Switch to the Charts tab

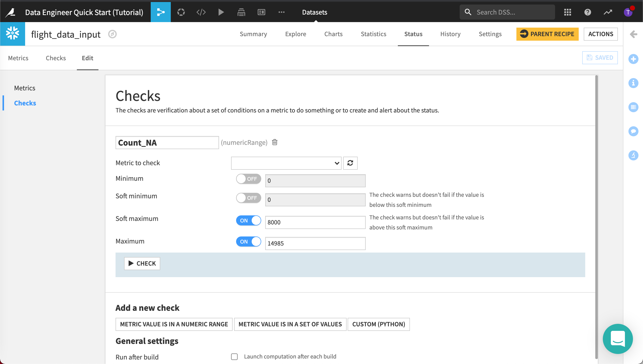point(334,34)
